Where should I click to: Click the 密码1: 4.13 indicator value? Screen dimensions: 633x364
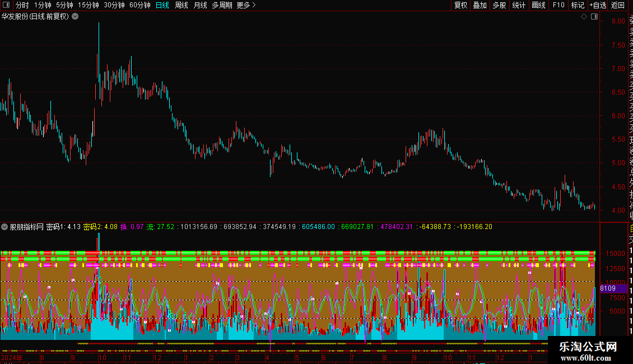point(63,227)
